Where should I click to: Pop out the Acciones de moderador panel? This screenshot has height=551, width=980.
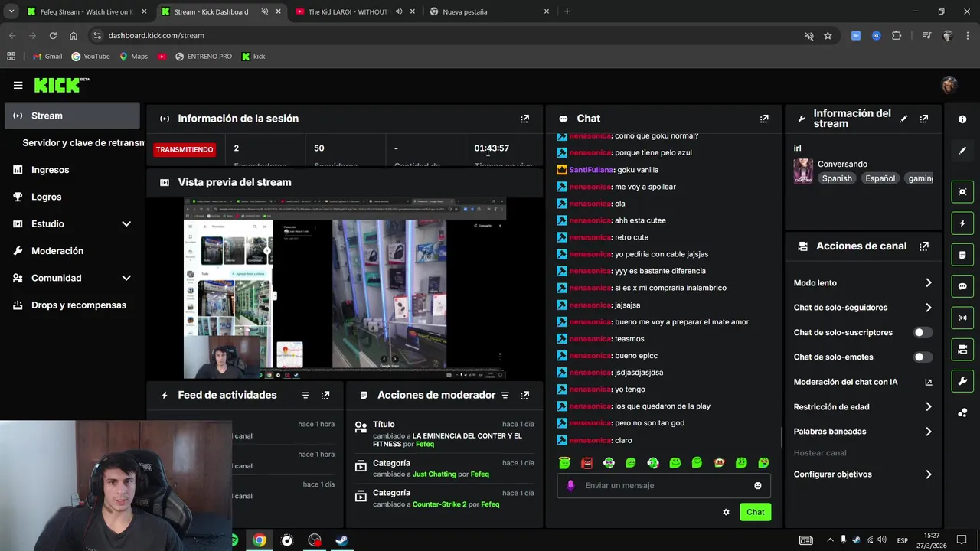point(524,395)
